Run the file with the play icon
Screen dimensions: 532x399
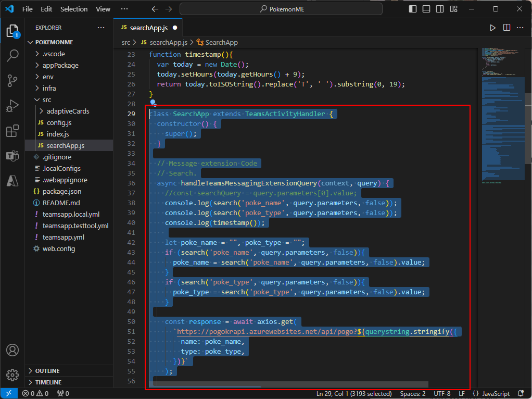click(x=492, y=28)
